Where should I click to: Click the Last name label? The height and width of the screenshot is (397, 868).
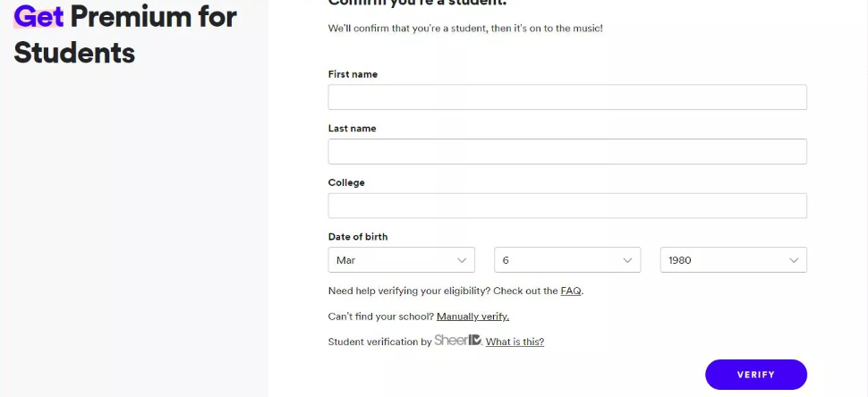[x=352, y=128]
